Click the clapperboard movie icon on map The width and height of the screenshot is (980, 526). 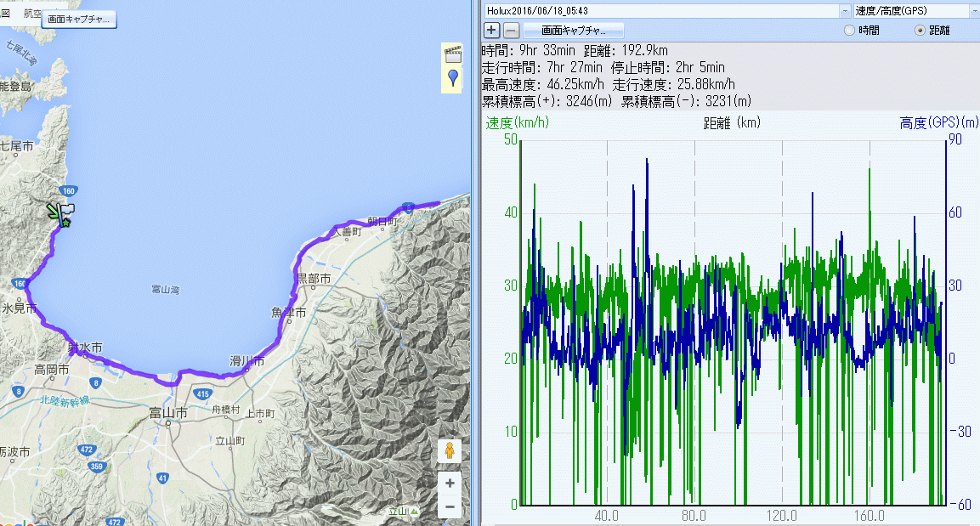(x=452, y=56)
